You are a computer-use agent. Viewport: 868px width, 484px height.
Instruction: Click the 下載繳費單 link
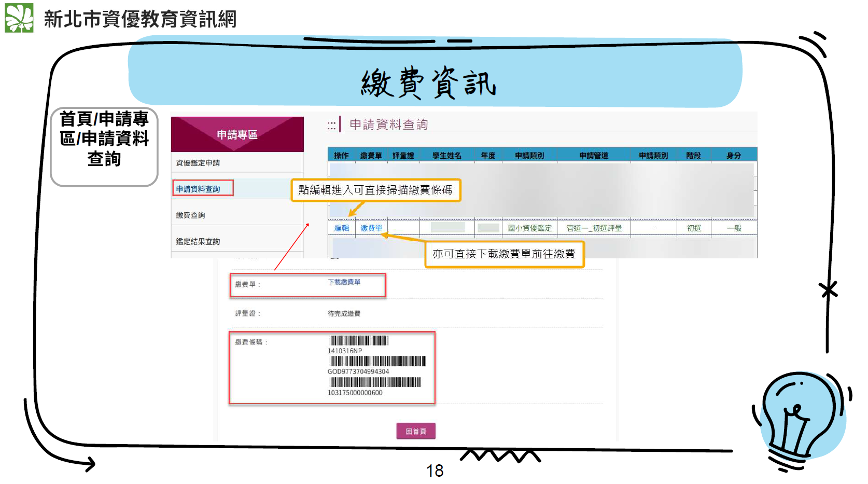click(344, 282)
